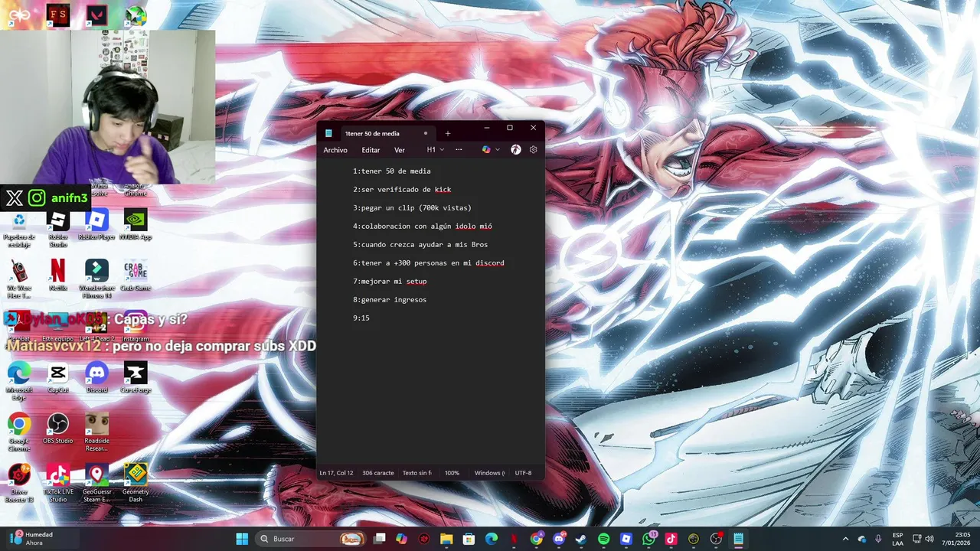Click the line '4:colaboracion con algún idolo mió'
980x551 pixels.
pyautogui.click(x=423, y=227)
